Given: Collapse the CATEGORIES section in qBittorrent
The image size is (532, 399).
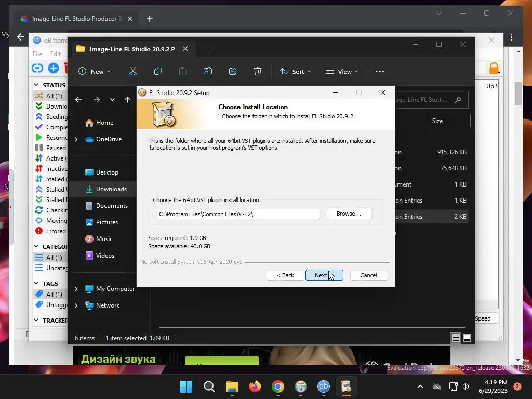Looking at the screenshot, I should point(36,247).
